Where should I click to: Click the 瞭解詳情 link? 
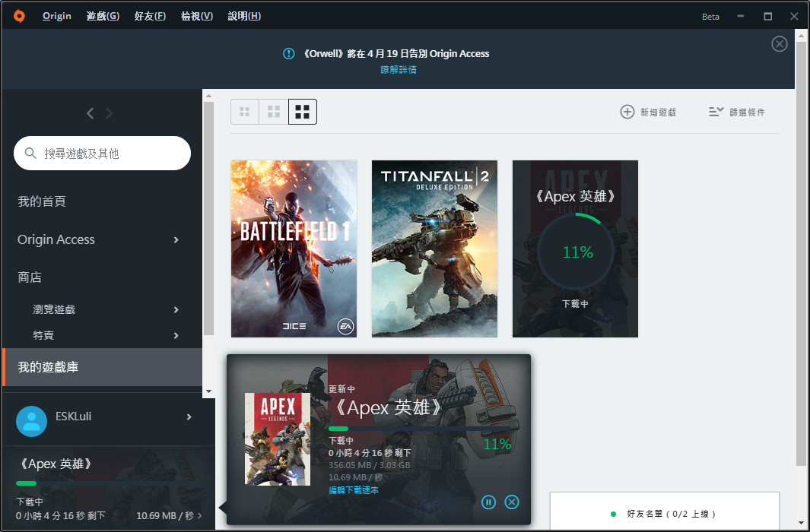pos(399,69)
